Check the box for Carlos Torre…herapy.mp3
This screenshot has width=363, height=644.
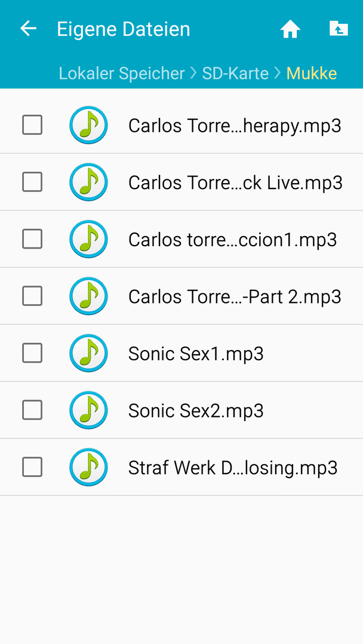point(32,125)
